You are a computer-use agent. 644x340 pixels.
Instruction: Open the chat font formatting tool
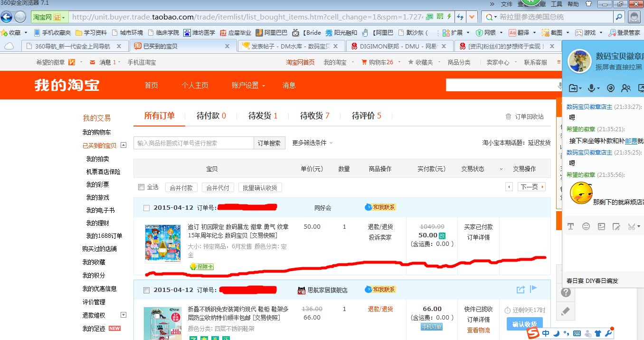[x=571, y=226]
